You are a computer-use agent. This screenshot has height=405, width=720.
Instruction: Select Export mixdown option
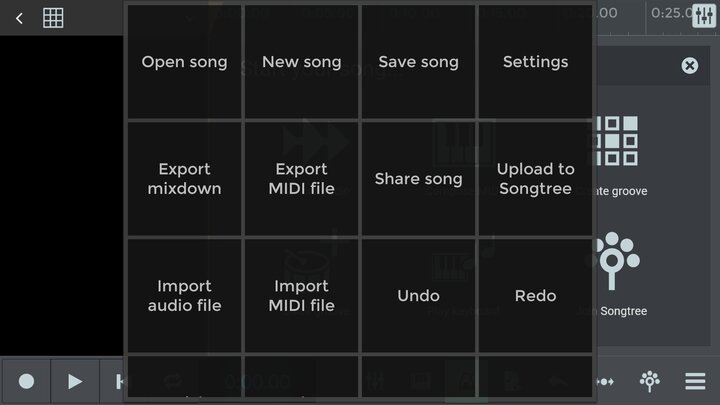click(x=184, y=179)
